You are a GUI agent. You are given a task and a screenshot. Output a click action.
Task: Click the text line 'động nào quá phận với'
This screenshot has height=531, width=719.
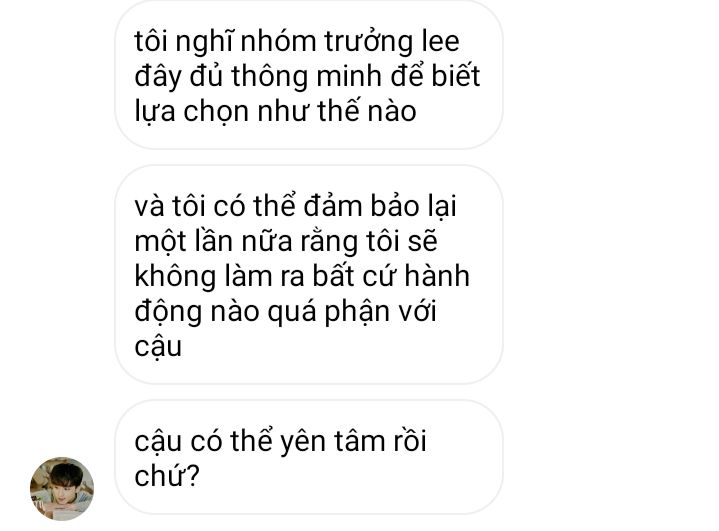pos(285,312)
